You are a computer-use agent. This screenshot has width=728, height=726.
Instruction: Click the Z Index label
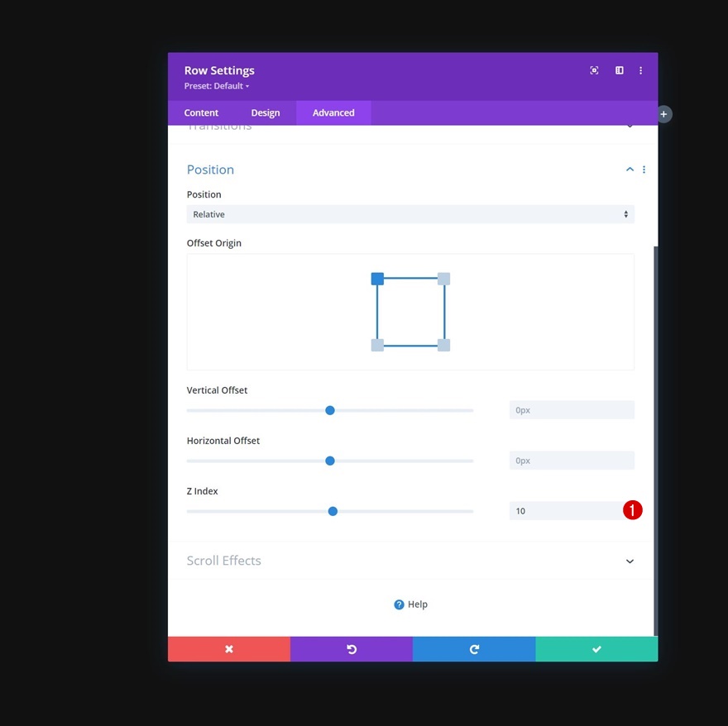(202, 490)
